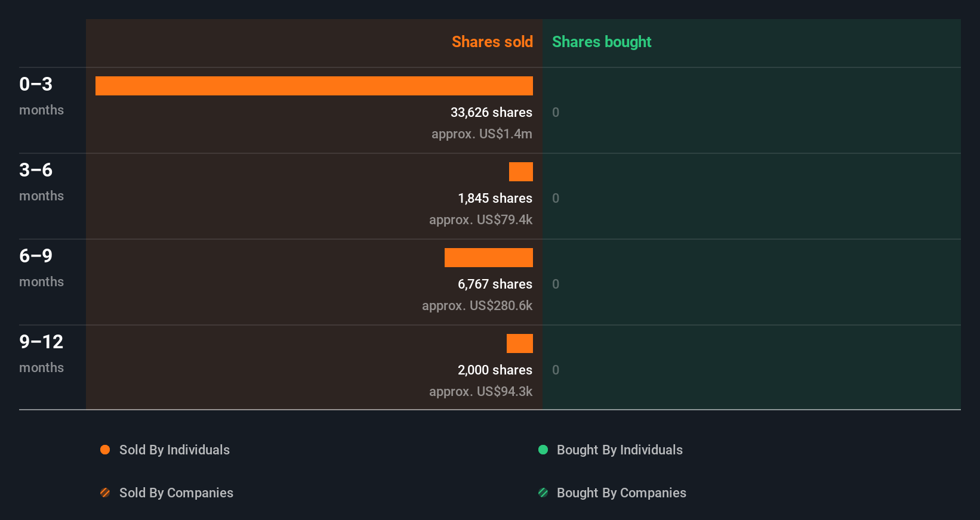Select the Bought By Individuals legend label
Image resolution: width=980 pixels, height=520 pixels.
tap(620, 450)
